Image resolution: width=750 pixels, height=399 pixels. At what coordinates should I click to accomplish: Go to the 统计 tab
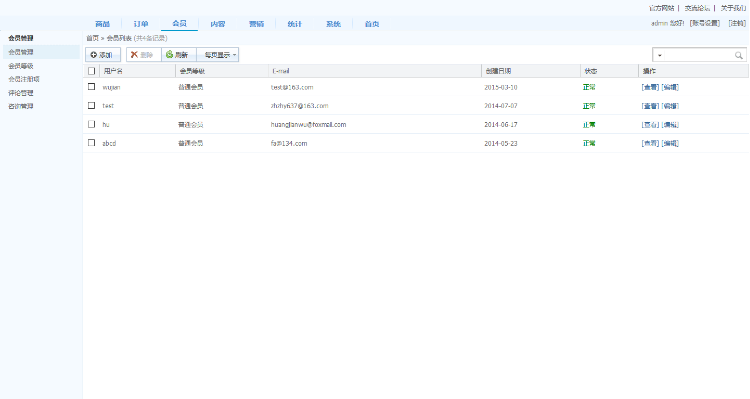(295, 24)
